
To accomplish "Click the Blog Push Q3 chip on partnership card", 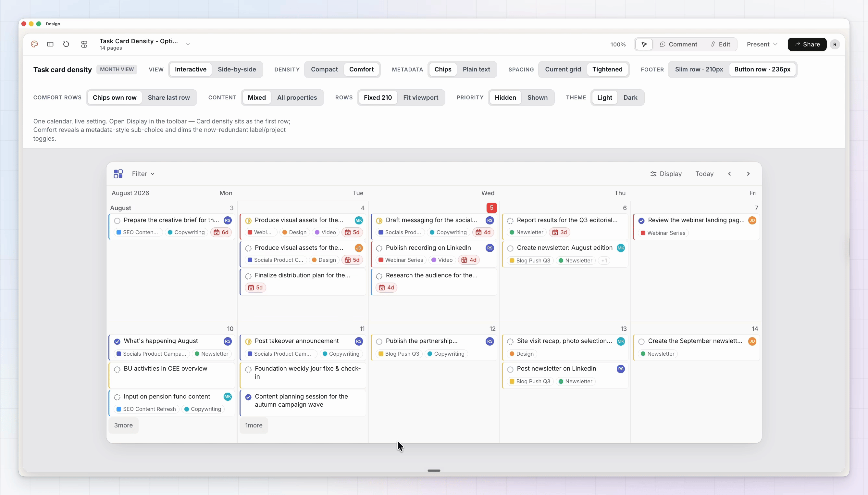I will (399, 354).
